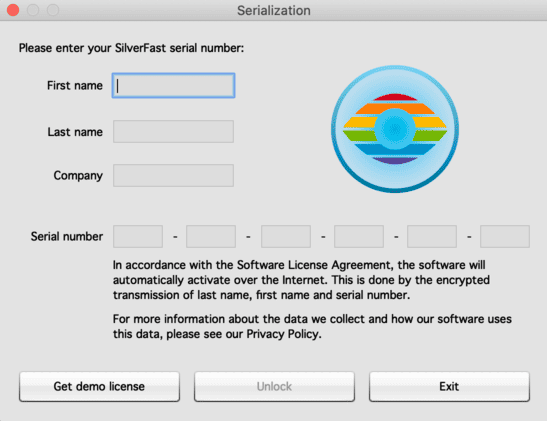The image size is (547, 421).
Task: Click the 'Serialization' window title
Action: [x=274, y=10]
